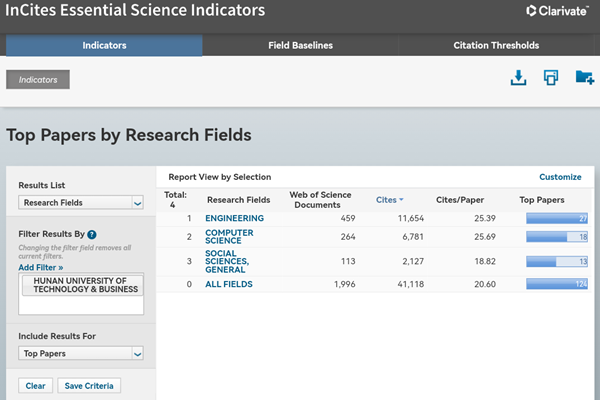The height and width of the screenshot is (400, 600).
Task: Click inside the filter box below the university tag
Action: (81, 305)
